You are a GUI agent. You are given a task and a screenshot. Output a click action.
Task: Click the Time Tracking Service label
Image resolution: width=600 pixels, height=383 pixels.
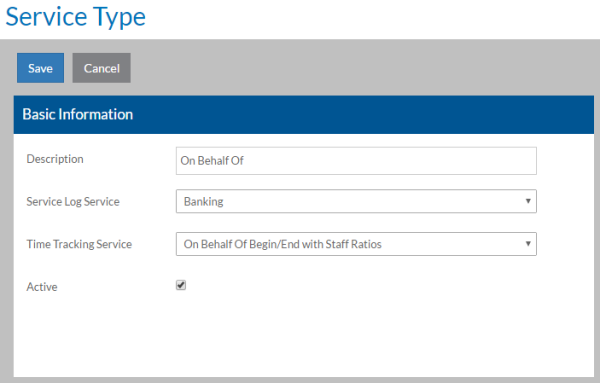(79, 244)
